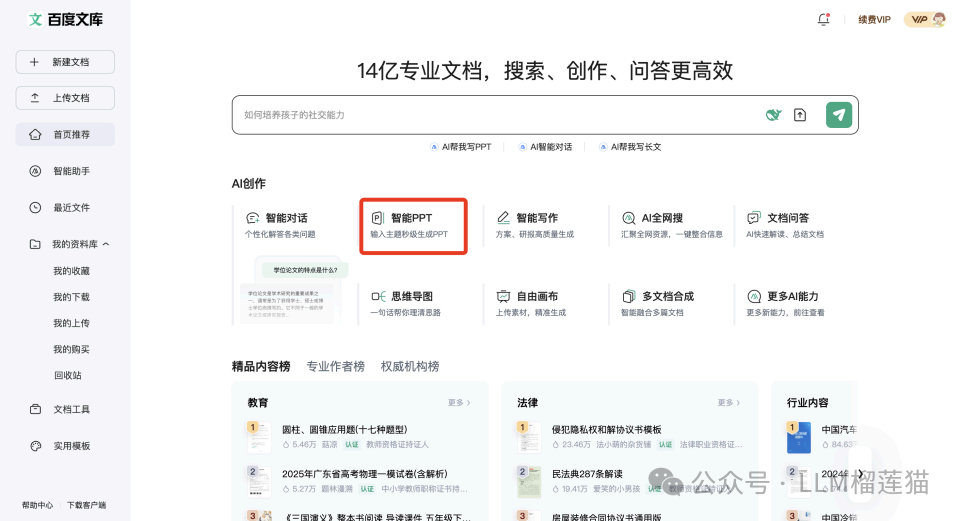Open the 智能PPT card

[x=413, y=225]
